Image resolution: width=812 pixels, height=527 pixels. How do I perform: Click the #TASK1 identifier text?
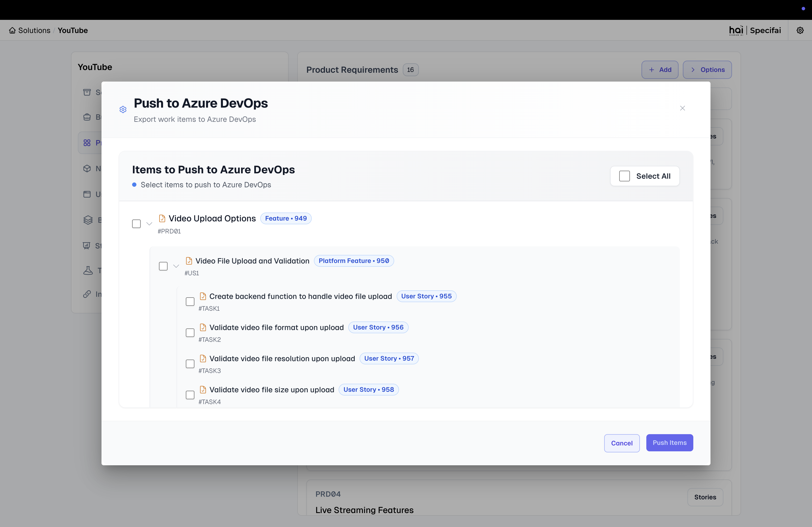[209, 309]
